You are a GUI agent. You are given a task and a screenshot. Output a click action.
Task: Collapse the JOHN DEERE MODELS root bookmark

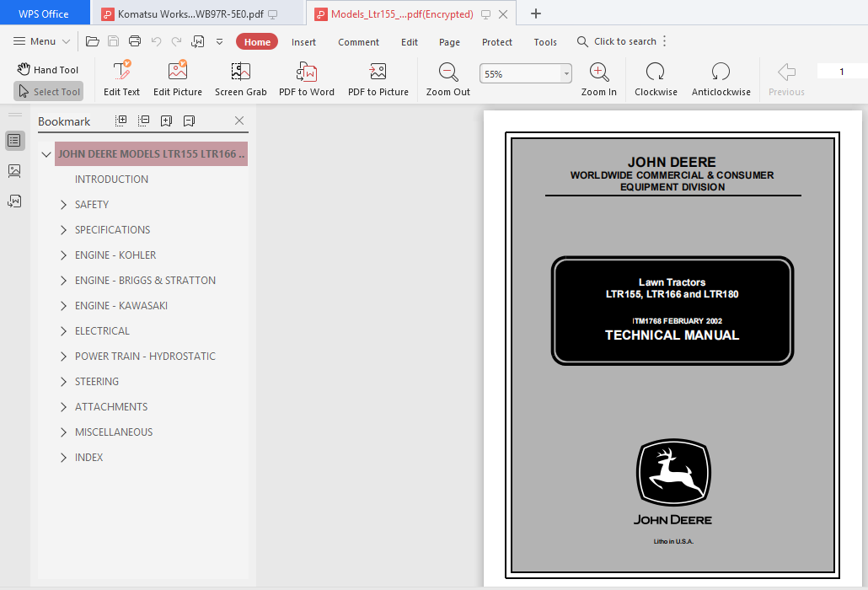46,154
